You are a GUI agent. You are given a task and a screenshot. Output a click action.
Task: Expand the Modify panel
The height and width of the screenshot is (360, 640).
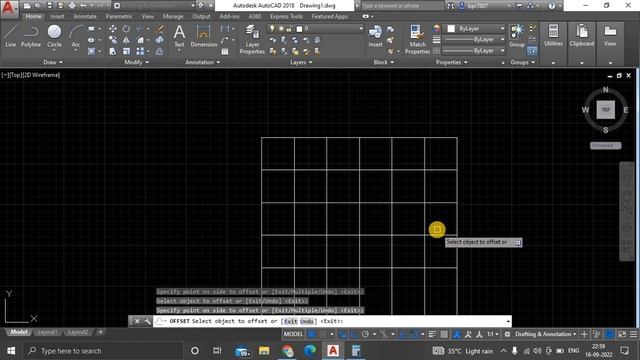tap(136, 62)
